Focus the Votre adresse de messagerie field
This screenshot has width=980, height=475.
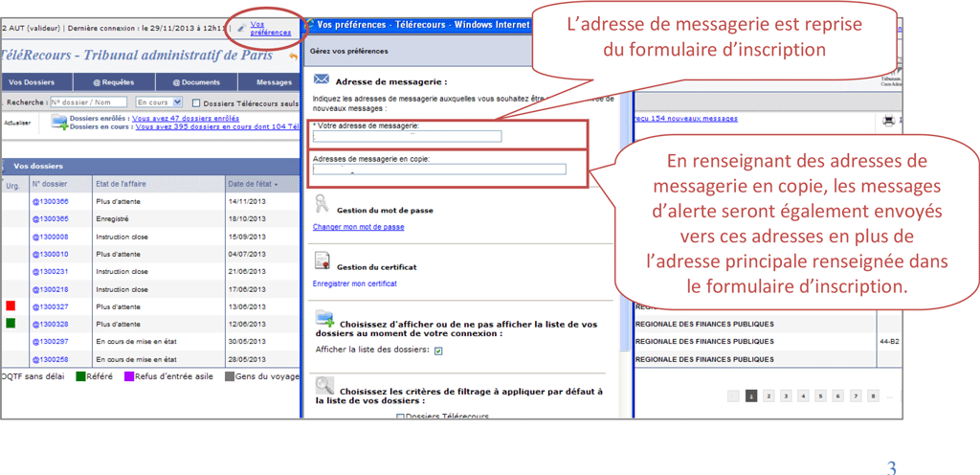pos(408,136)
